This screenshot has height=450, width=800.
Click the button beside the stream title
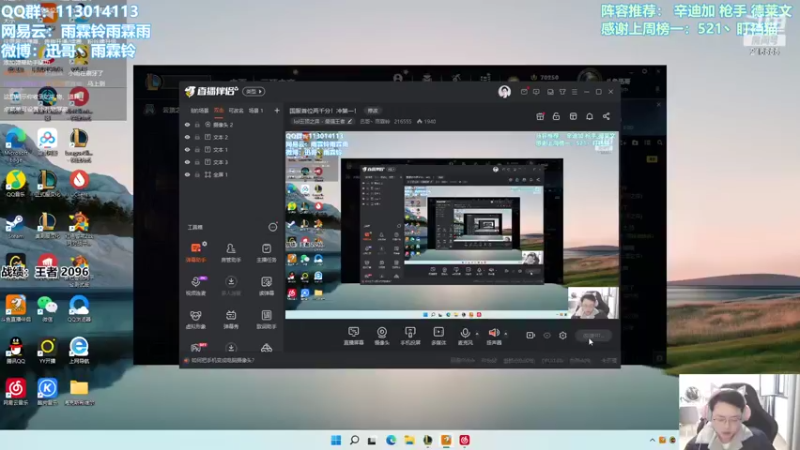[x=373, y=110]
